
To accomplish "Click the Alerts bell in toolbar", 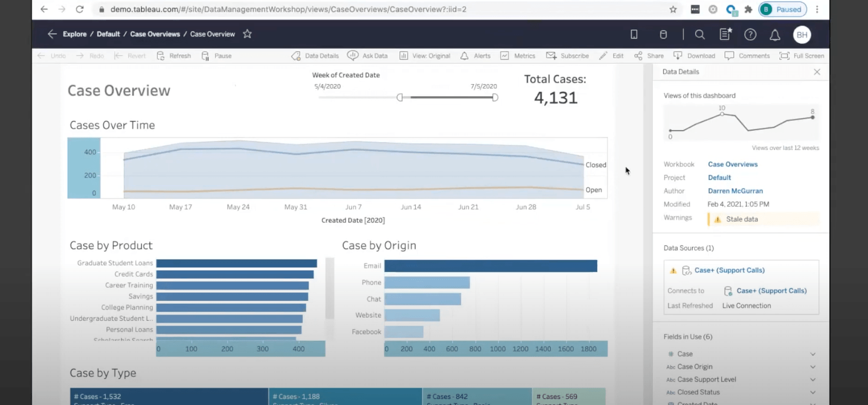I will tap(464, 56).
